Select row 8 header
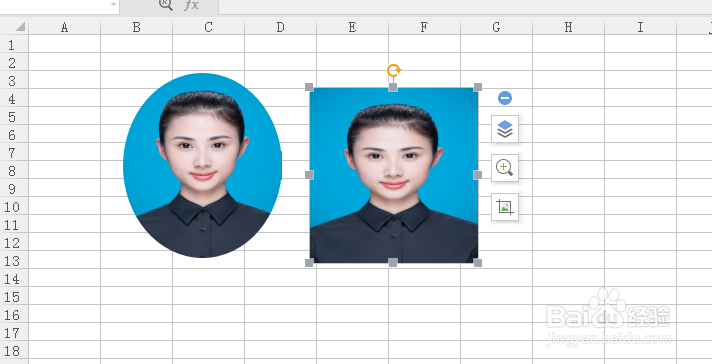 [x=14, y=170]
